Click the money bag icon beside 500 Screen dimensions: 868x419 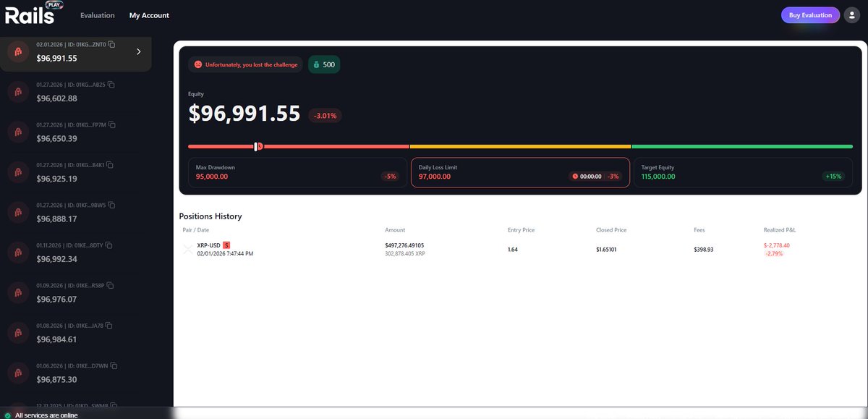tap(316, 64)
